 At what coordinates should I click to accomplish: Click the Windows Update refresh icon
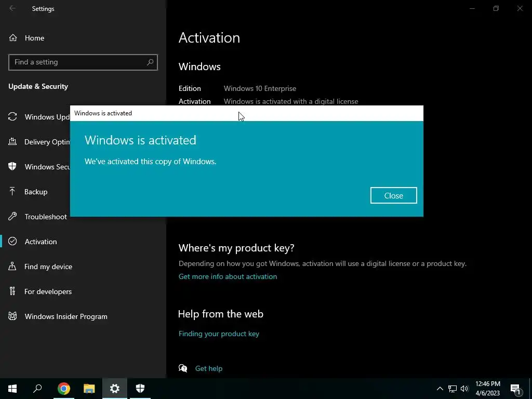(12, 117)
